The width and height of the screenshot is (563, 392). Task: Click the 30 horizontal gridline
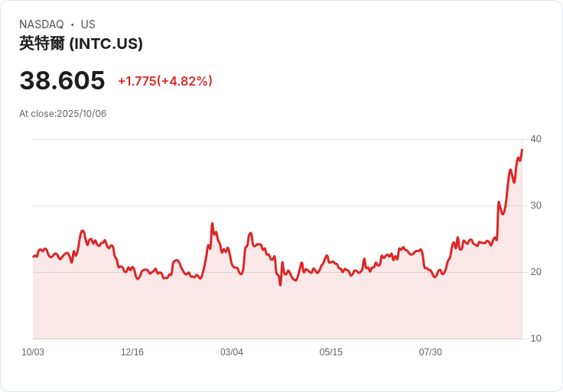point(278,206)
